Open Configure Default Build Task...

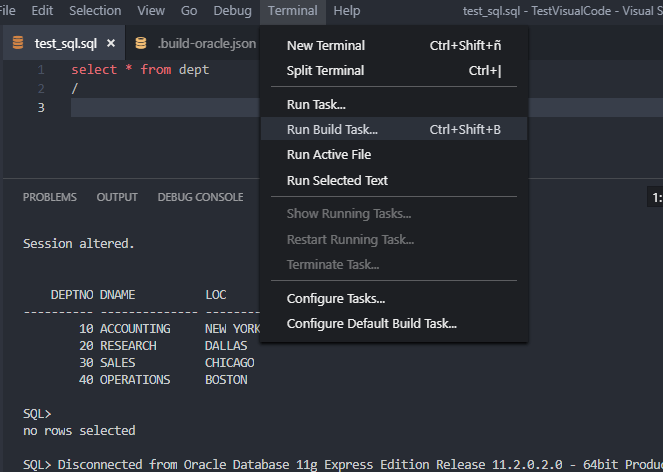(x=371, y=324)
